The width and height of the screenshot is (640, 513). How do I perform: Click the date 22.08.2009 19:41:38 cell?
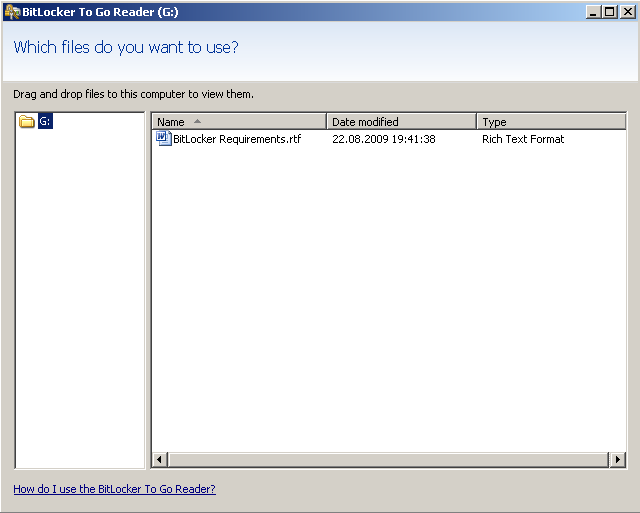(384, 139)
